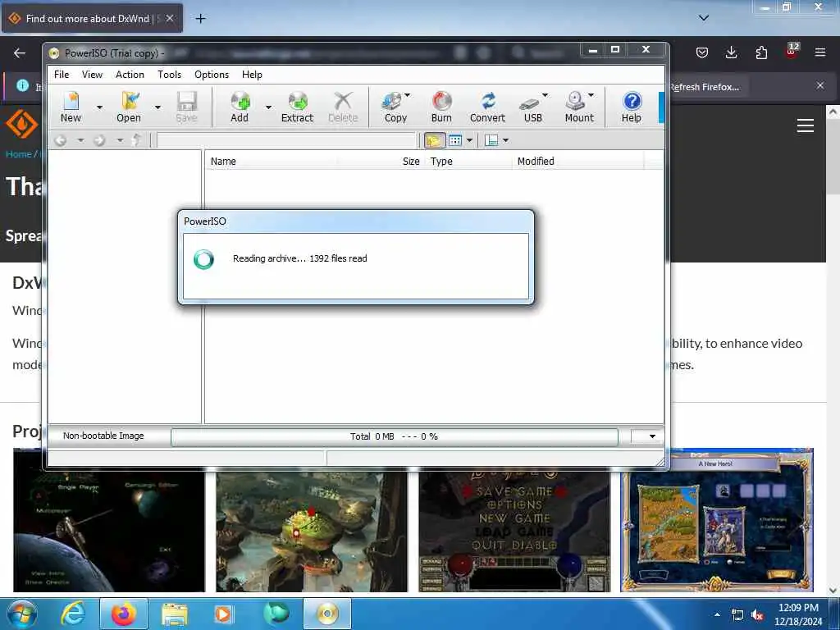Click the Modified column header
Screen dimensions: 840x630
(x=577, y=162)
